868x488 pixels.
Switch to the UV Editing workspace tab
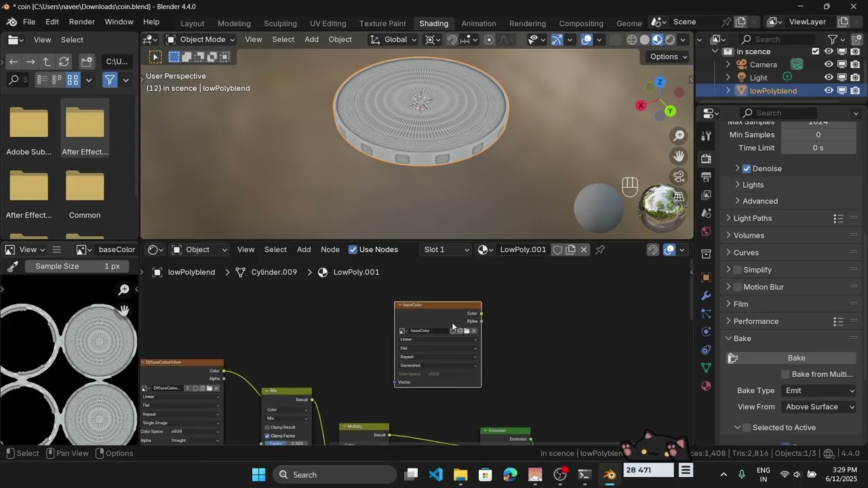pos(328,23)
